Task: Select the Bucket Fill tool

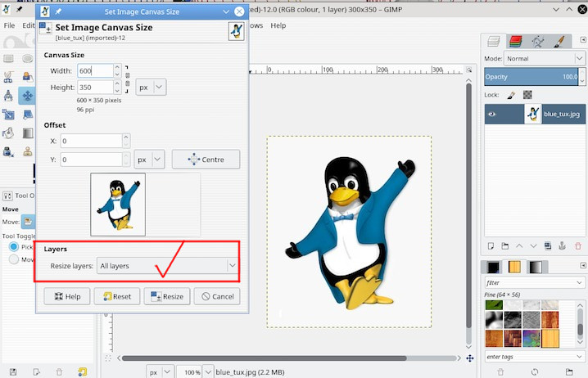Action: click(8, 133)
